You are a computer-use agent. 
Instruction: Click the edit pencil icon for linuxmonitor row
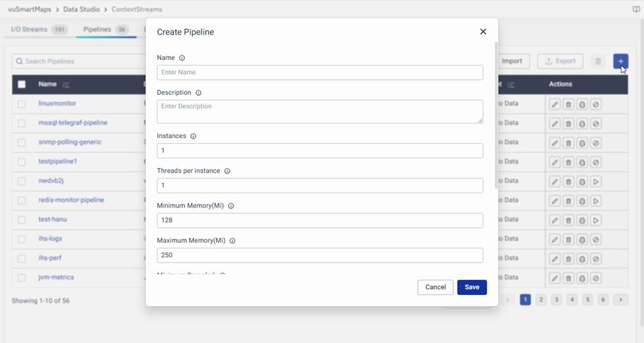[555, 104]
